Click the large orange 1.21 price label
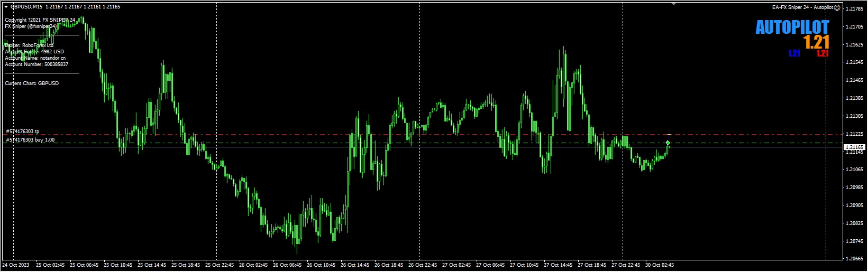The width and height of the screenshot is (868, 272). (x=816, y=42)
